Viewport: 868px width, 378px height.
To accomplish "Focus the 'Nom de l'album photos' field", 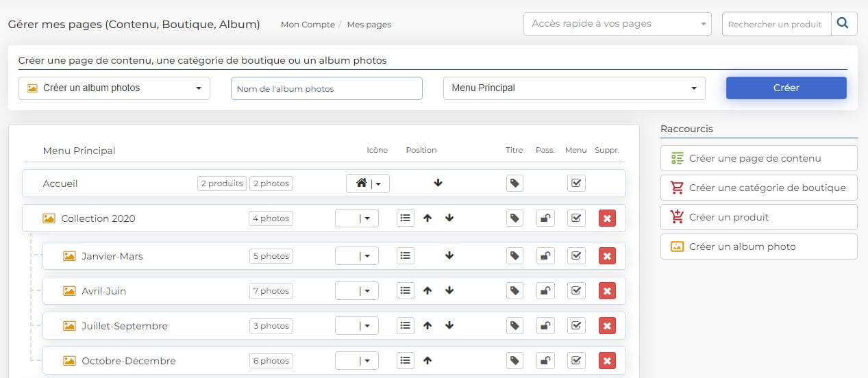I will click(326, 88).
